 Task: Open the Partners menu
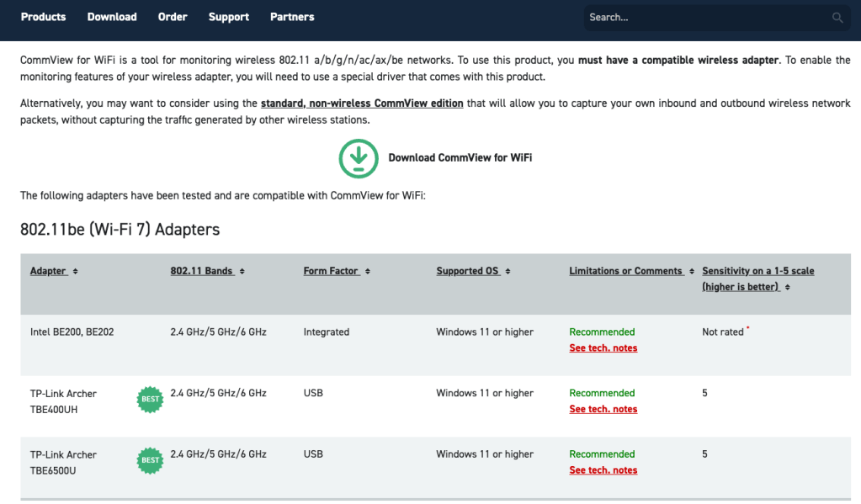292,17
